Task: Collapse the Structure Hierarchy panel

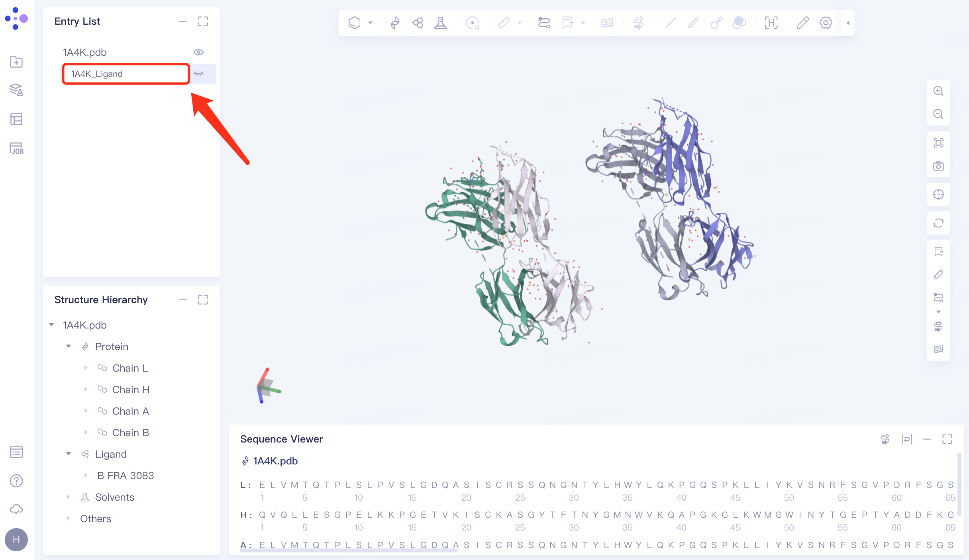Action: pos(183,300)
